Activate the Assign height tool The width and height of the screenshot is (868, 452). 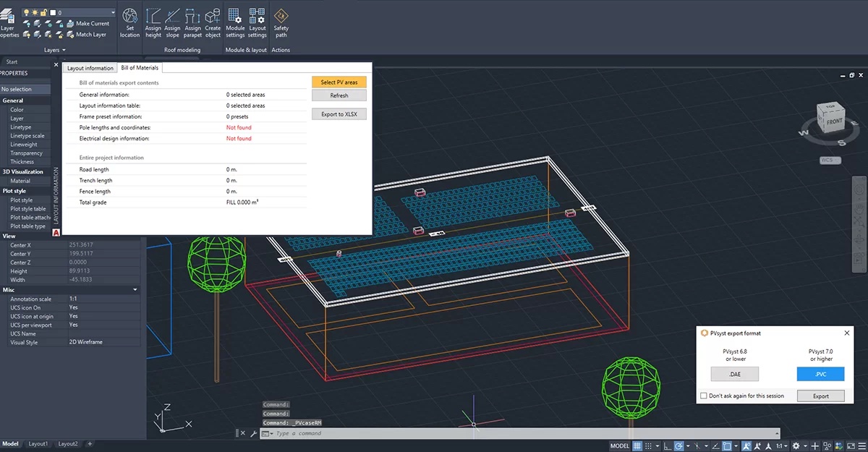(x=153, y=24)
